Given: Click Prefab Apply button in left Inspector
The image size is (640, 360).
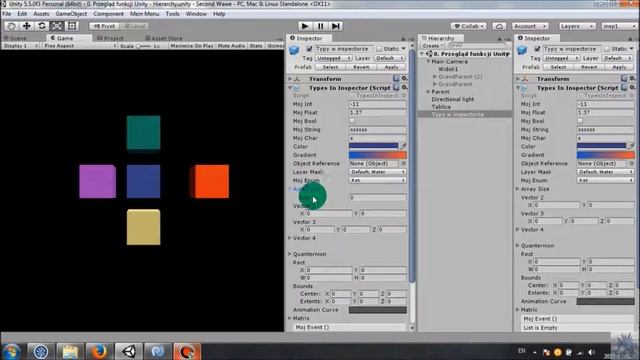Looking at the screenshot, I should 391,67.
